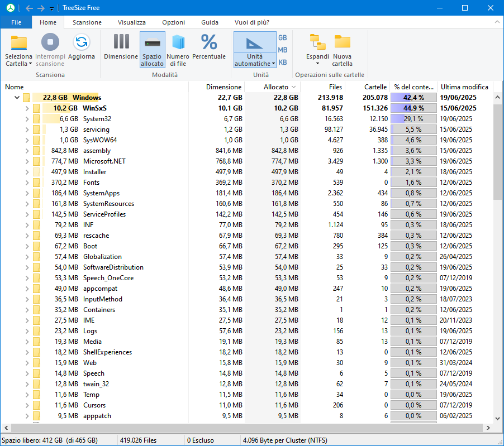Open the Seleziona Cartella dropdown arrow
This screenshot has height=446, width=504.
click(31, 64)
